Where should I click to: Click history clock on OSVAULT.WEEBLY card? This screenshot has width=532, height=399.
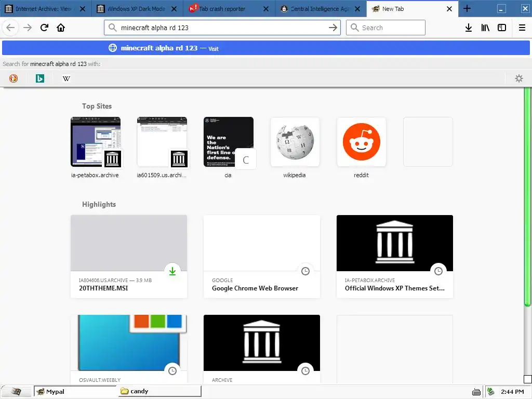point(172,371)
